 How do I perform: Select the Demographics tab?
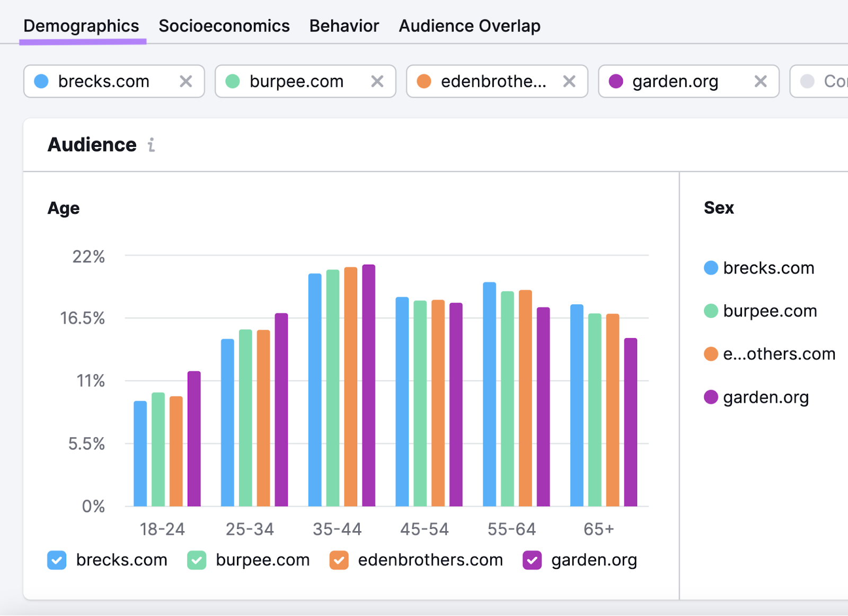click(x=81, y=26)
